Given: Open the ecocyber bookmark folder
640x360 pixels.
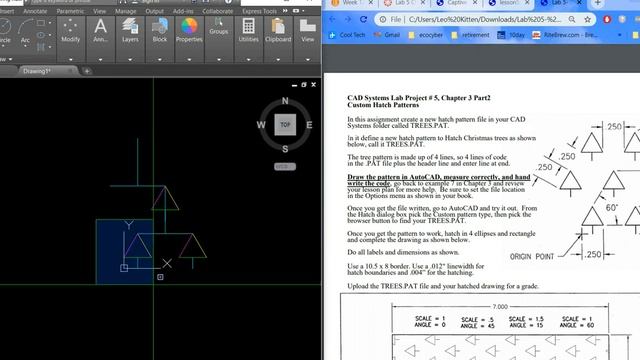Looking at the screenshot, I should [426, 35].
